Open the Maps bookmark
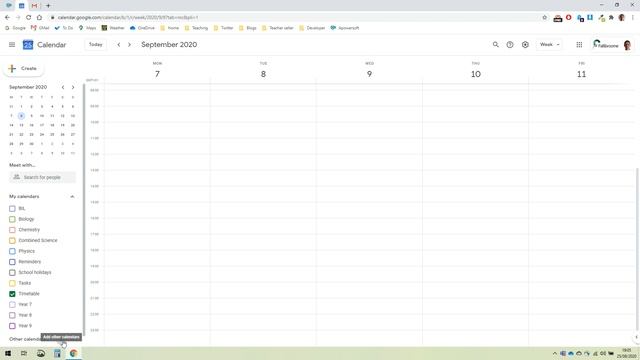Screen dimensions: 640x360 (x=87, y=28)
